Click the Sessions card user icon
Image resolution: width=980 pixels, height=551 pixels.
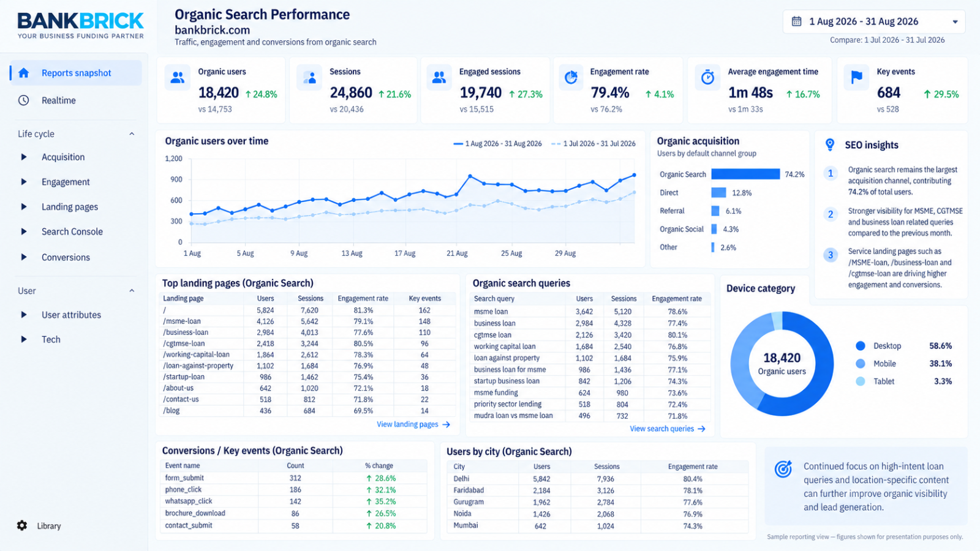pos(309,78)
